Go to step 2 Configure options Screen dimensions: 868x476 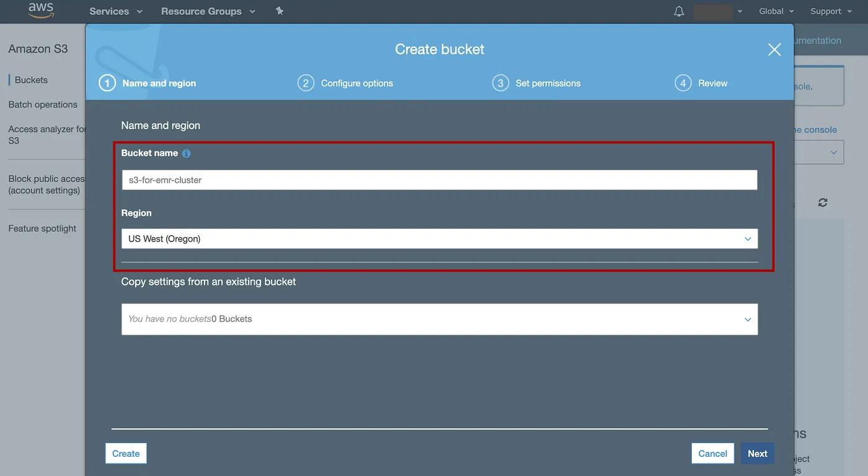tap(345, 83)
